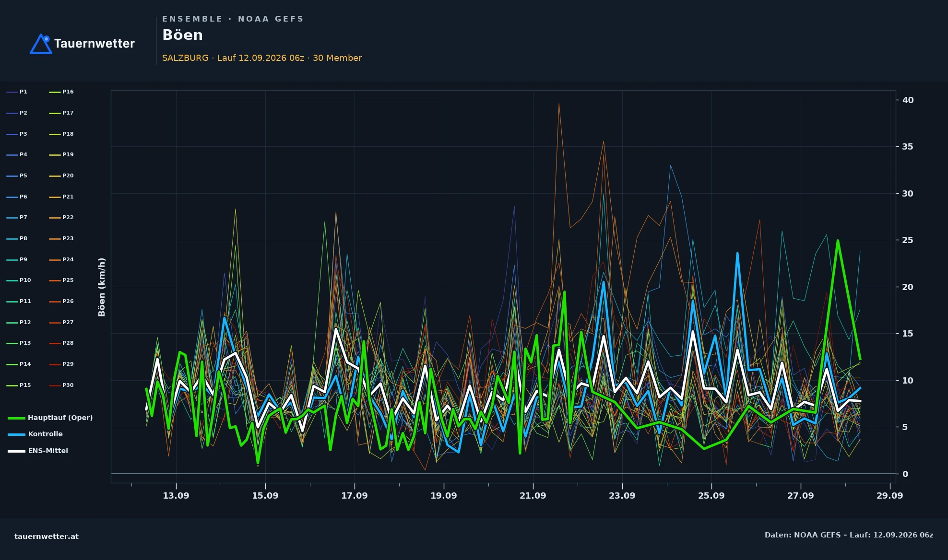
Task: Toggle the P8 legend entry
Action: [17, 238]
